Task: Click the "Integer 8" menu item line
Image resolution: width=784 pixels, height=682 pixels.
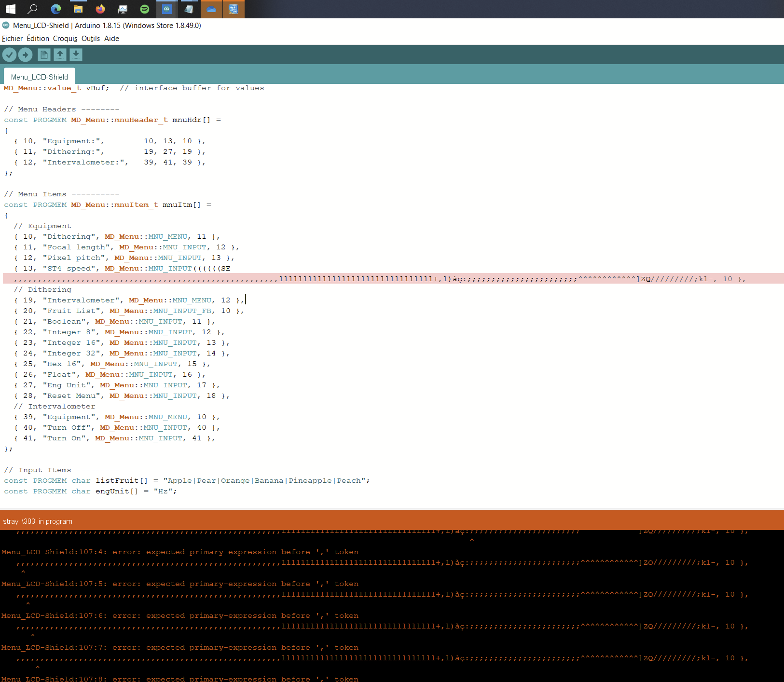Action: pos(119,332)
